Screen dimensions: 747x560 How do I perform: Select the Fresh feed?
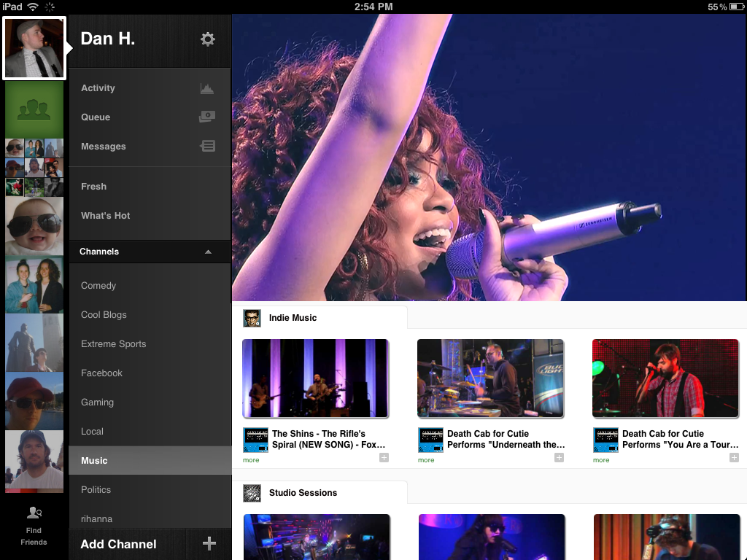pyautogui.click(x=150, y=187)
